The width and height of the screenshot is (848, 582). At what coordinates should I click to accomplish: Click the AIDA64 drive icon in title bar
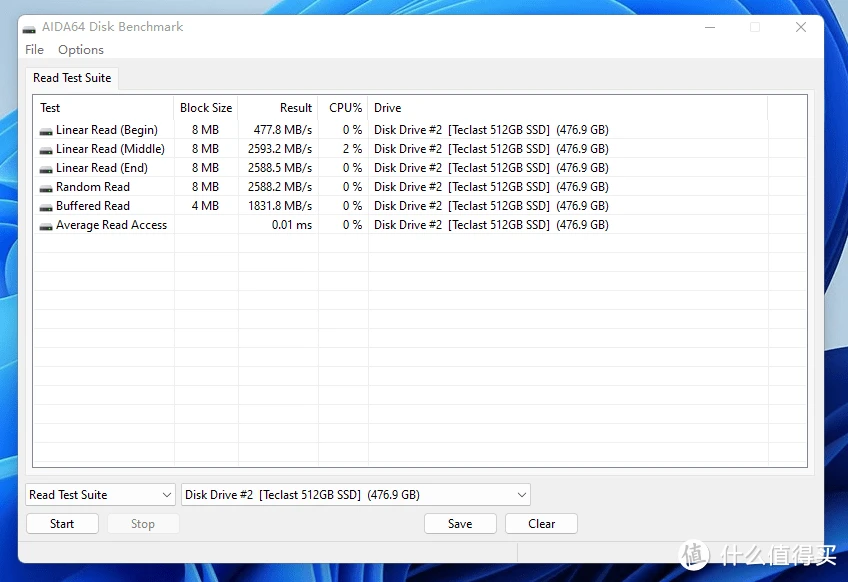pos(29,28)
